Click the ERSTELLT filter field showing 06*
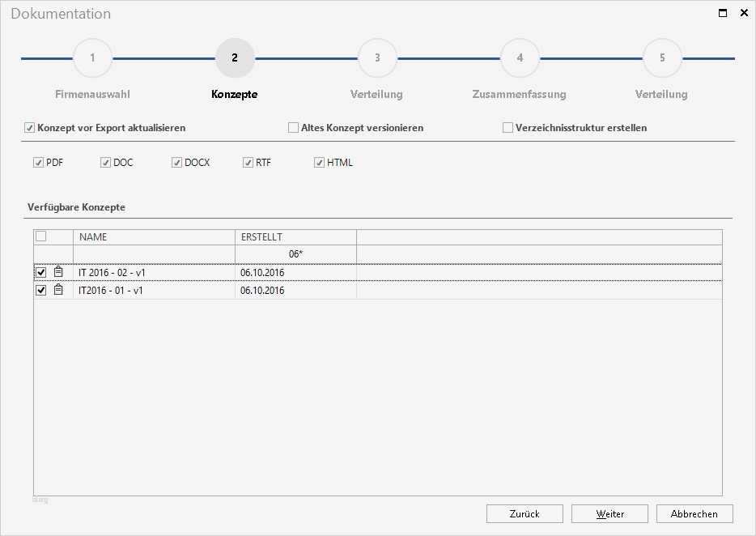The width and height of the screenshot is (756, 536). pos(295,254)
